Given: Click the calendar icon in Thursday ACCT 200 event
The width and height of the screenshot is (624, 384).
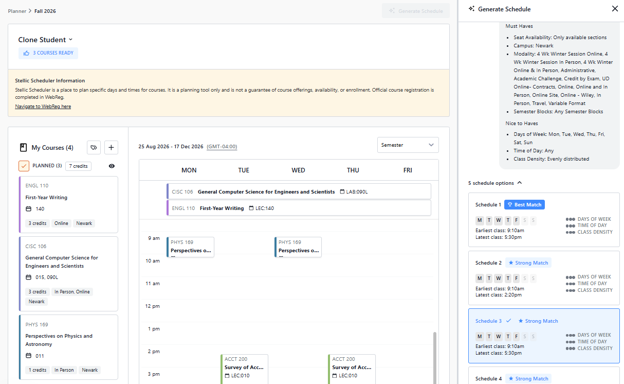Looking at the screenshot, I should click(x=335, y=376).
